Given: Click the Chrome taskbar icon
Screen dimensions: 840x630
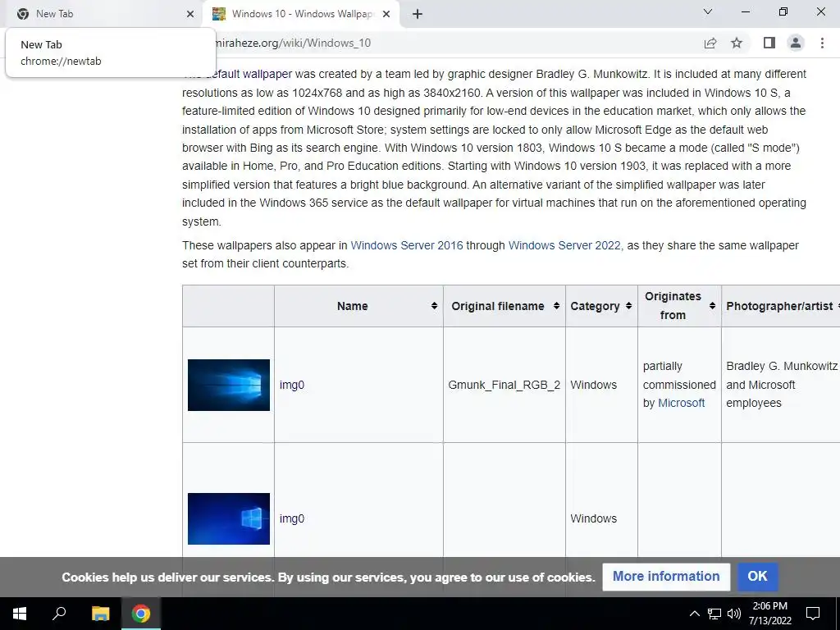Looking at the screenshot, I should (x=141, y=614).
